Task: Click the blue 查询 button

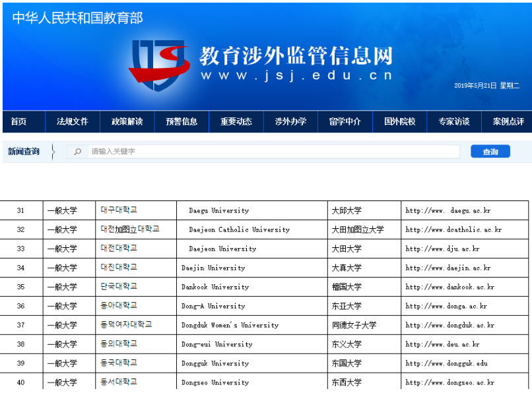Action: pyautogui.click(x=490, y=152)
